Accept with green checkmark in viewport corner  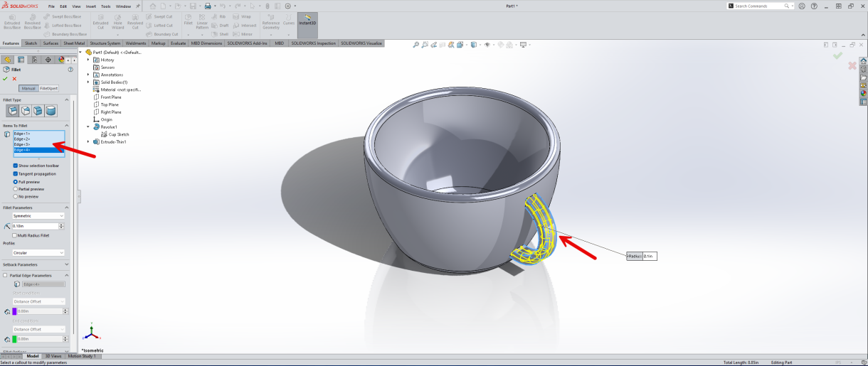837,55
